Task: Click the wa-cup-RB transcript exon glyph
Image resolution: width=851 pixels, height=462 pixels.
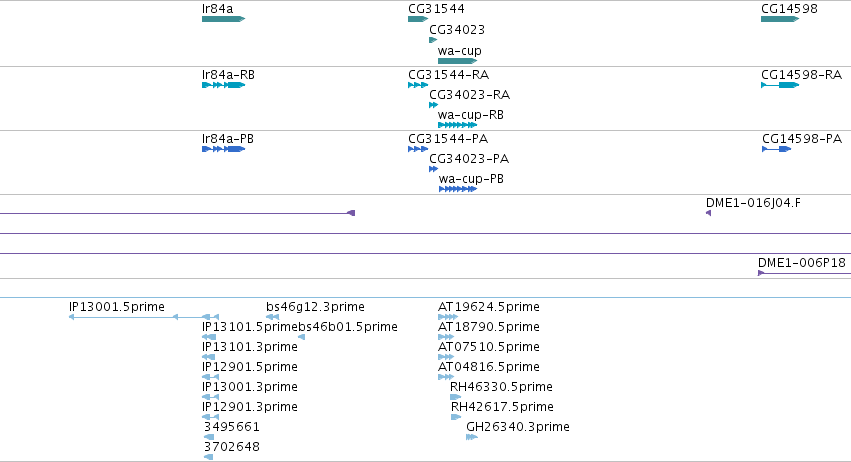Action: [458, 125]
